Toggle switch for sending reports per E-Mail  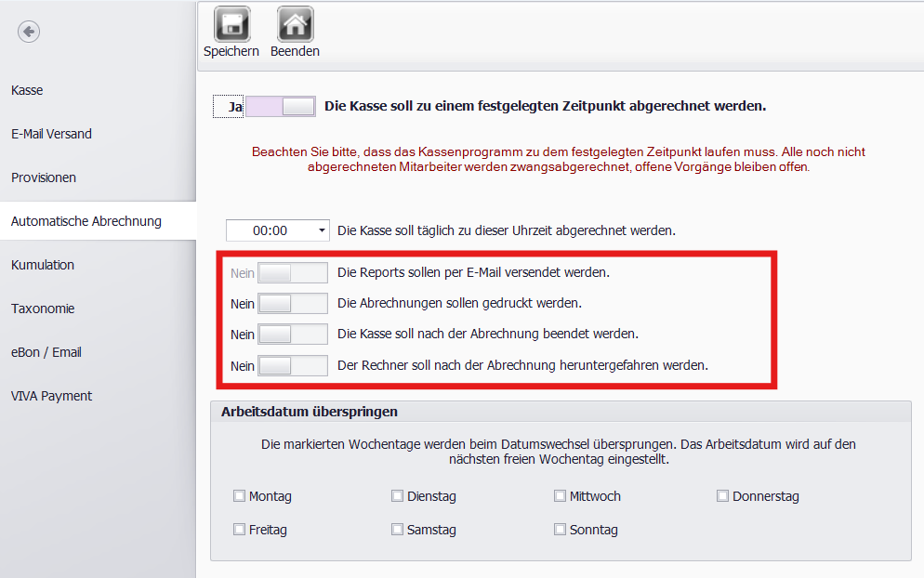(292, 273)
